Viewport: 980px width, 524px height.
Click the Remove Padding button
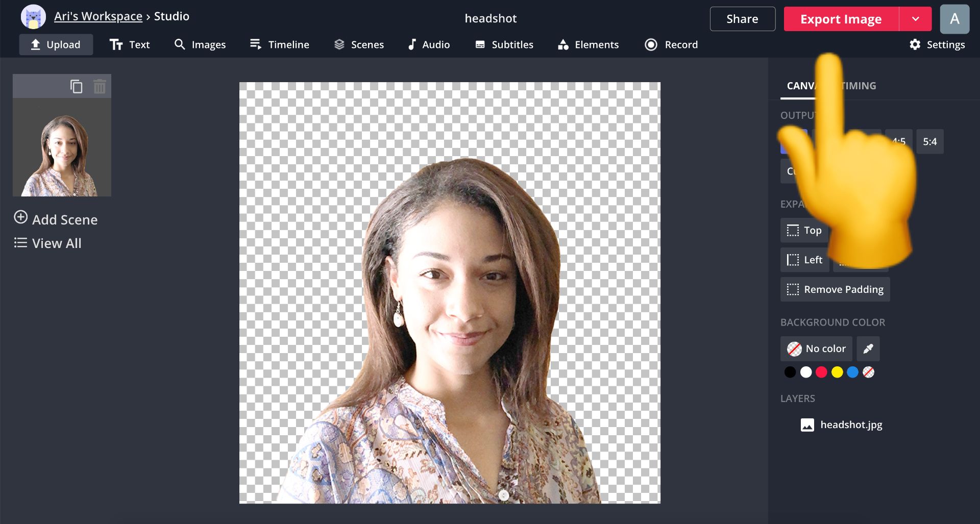click(x=835, y=290)
